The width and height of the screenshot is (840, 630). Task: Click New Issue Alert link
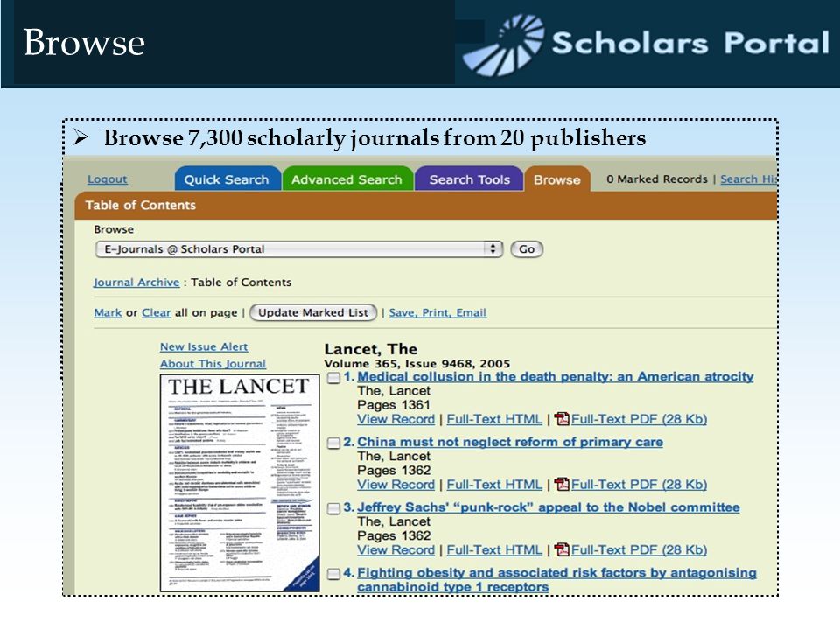point(204,347)
